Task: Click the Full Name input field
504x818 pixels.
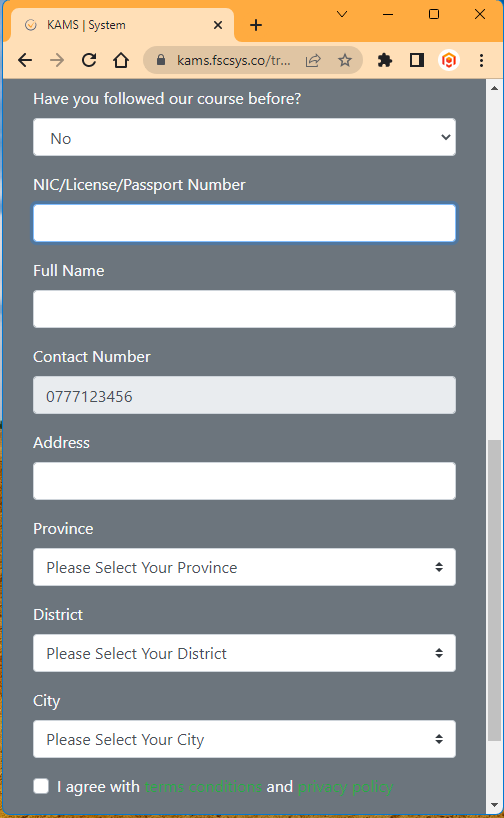Action: tap(244, 309)
